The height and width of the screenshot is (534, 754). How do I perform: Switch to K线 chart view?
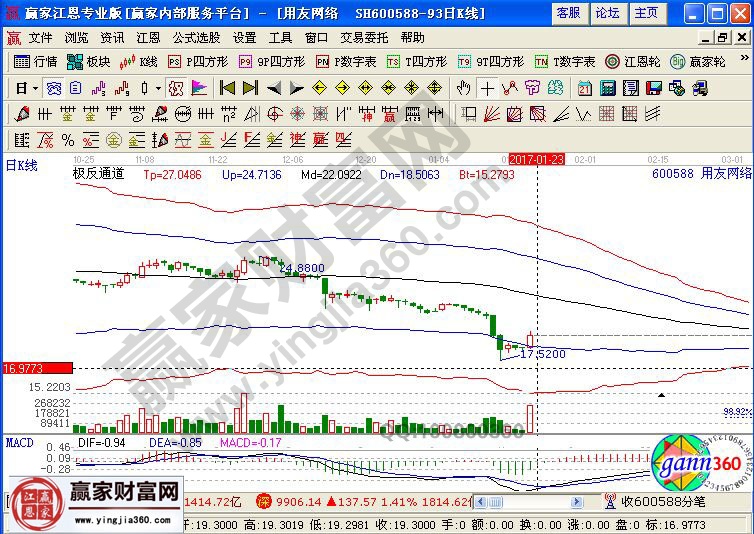pyautogui.click(x=139, y=61)
